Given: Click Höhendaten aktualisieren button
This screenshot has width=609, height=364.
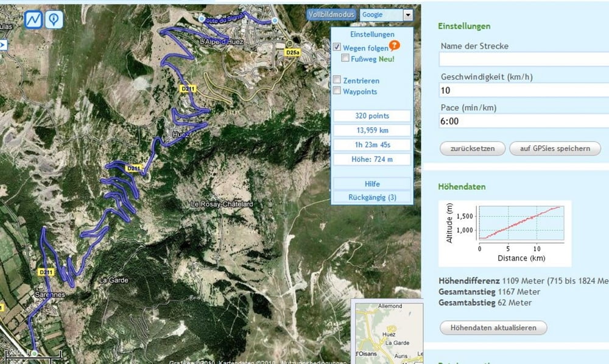Looking at the screenshot, I should (493, 327).
